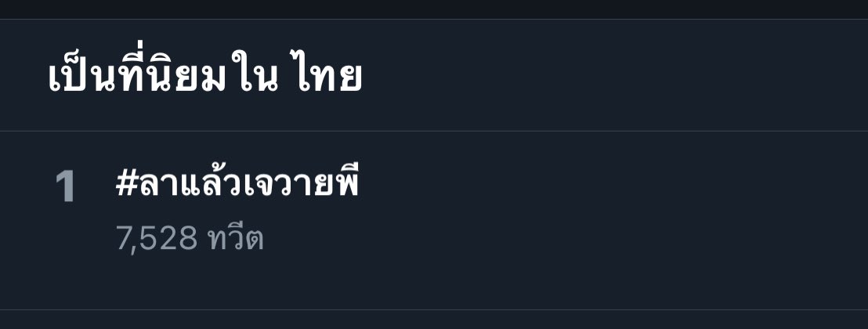
Task: Click empty row space right of #ลาแล้วเจวายพี
Action: coord(609,183)
